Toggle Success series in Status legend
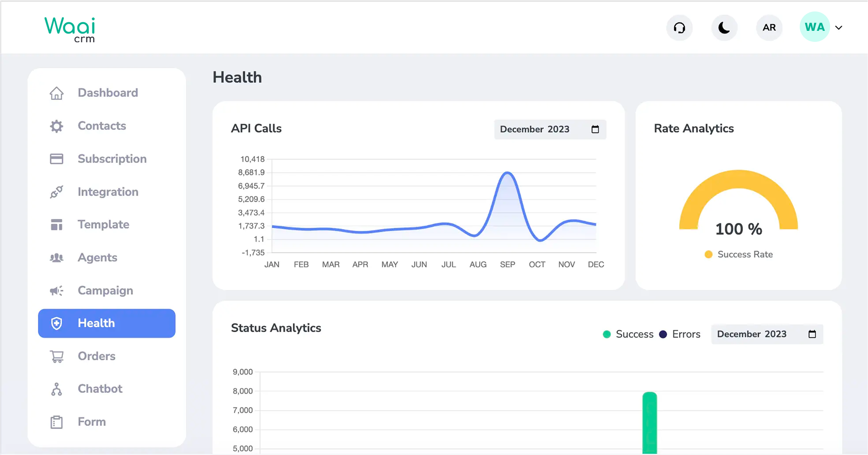This screenshot has width=868, height=455. click(628, 334)
